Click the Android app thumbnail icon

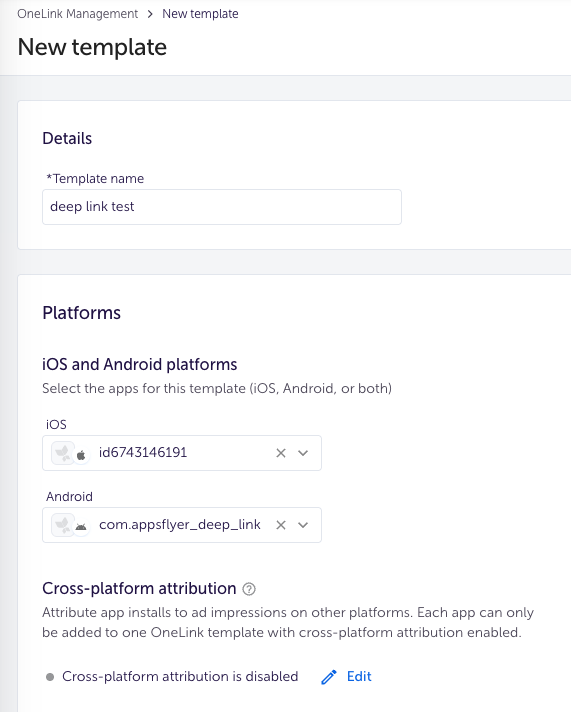pyautogui.click(x=63, y=525)
